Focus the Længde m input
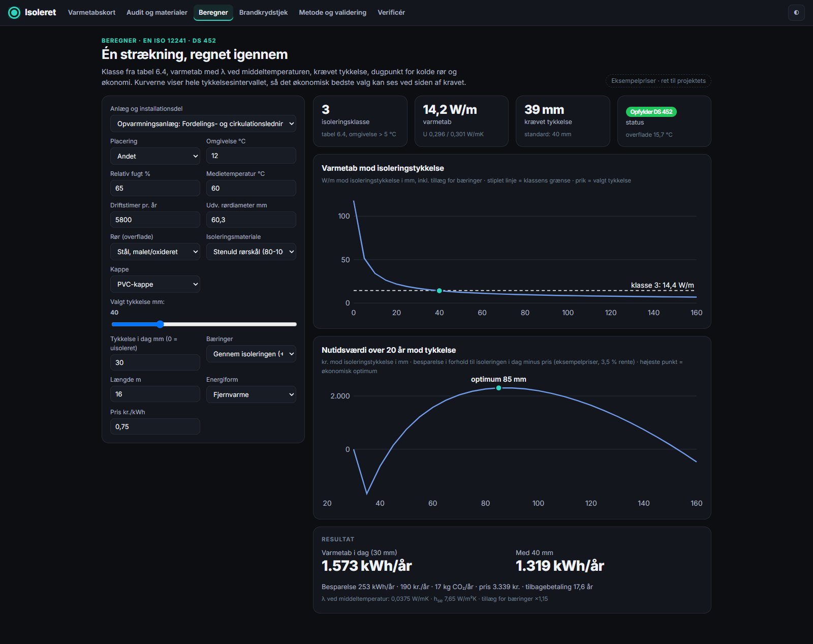This screenshot has width=813, height=644. pyautogui.click(x=155, y=394)
